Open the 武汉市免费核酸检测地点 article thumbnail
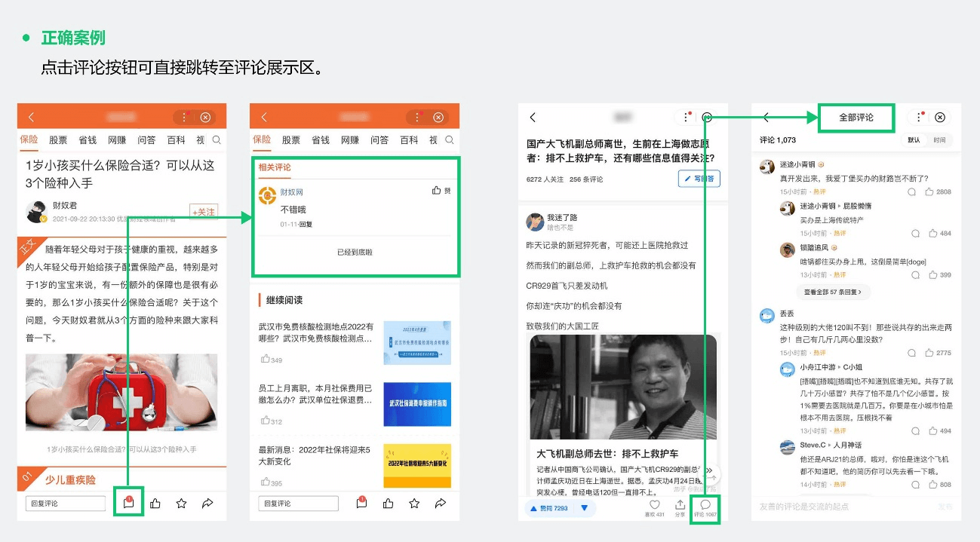980x542 pixels. 417,342
